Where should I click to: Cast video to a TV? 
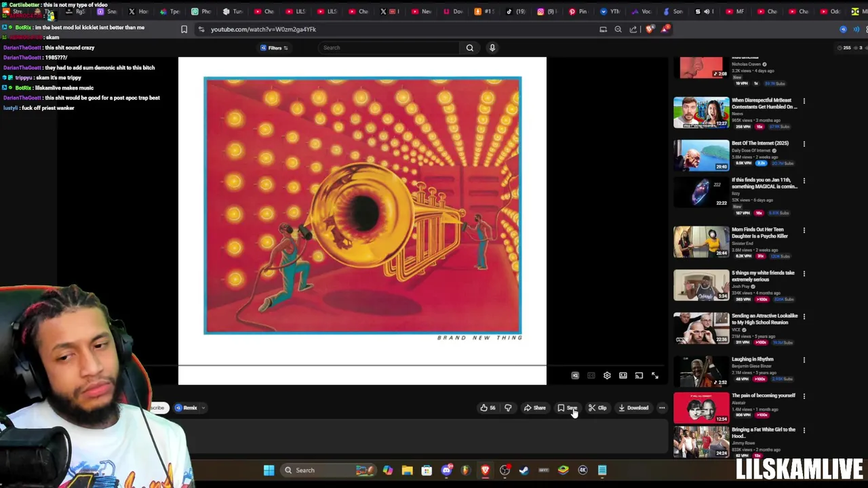tap(639, 375)
